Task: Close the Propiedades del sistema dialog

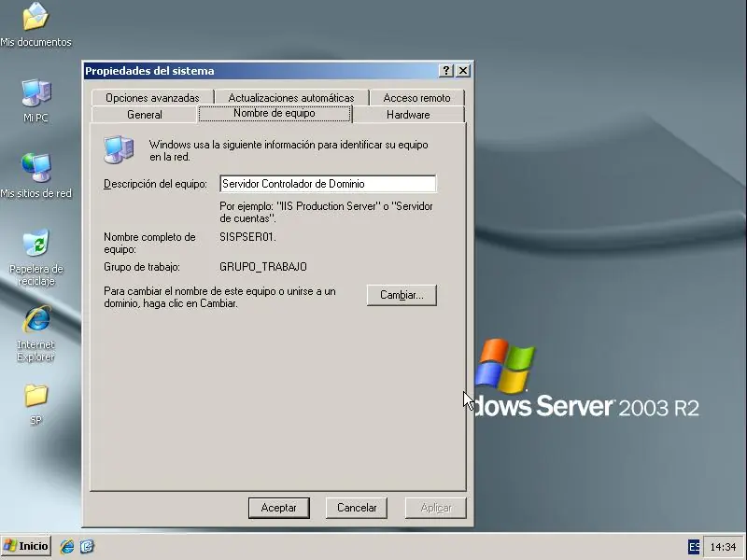Action: click(462, 71)
